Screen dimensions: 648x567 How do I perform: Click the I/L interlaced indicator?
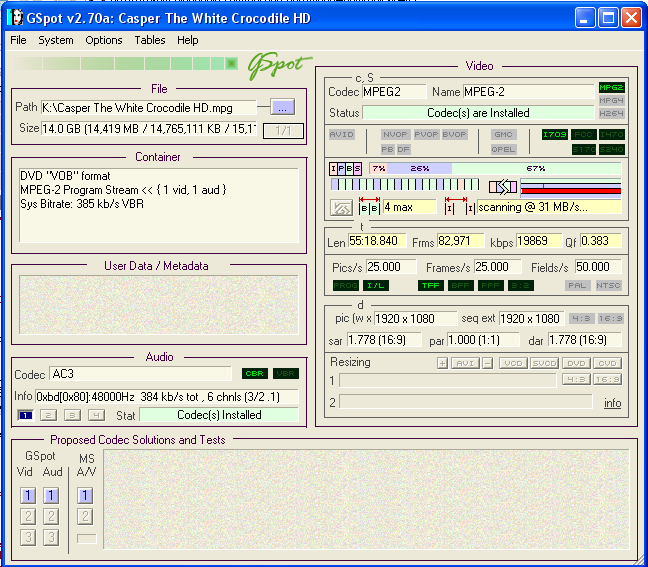[376, 286]
